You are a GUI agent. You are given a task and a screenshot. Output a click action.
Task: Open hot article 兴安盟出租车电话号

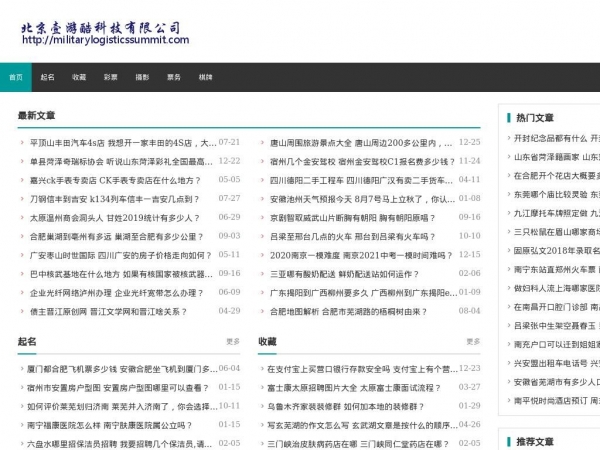click(x=557, y=364)
